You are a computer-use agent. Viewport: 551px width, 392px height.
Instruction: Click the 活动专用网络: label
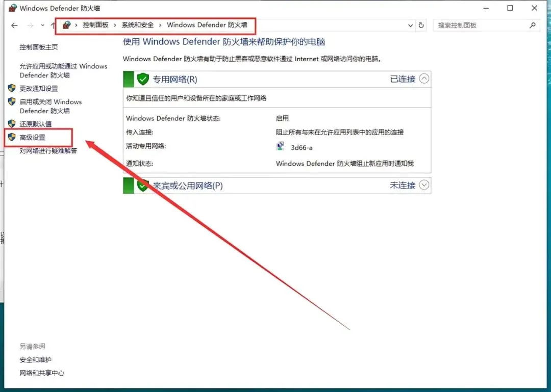(146, 146)
